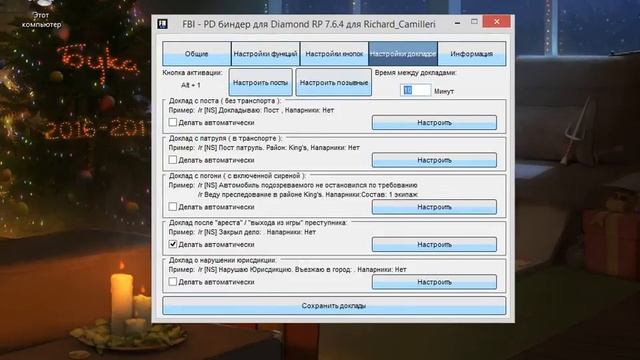Open the Информация tab
640x360 pixels.
tap(471, 53)
